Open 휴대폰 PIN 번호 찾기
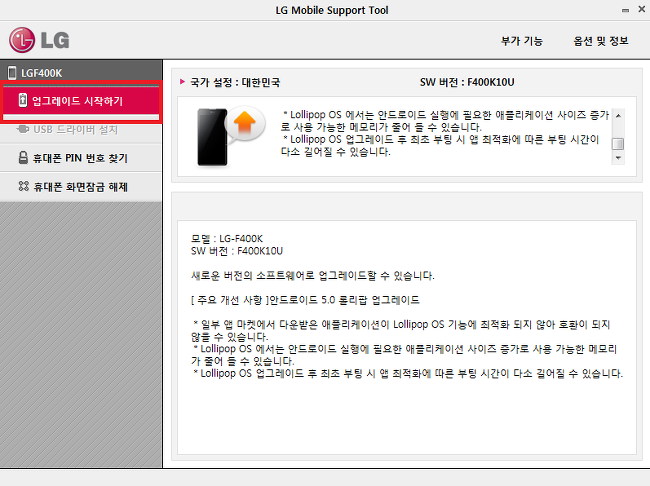Image resolution: width=650 pixels, height=486 pixels. point(81,158)
